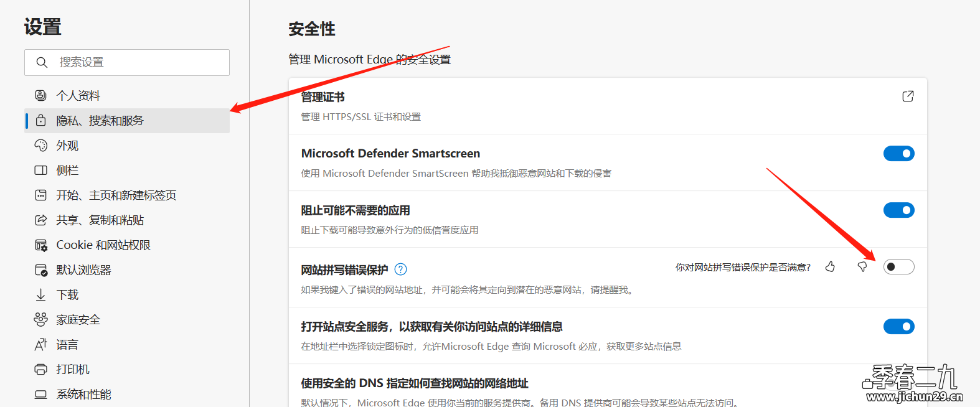Click the search magnifier icon
Screen dimensions: 980x407
(42, 62)
